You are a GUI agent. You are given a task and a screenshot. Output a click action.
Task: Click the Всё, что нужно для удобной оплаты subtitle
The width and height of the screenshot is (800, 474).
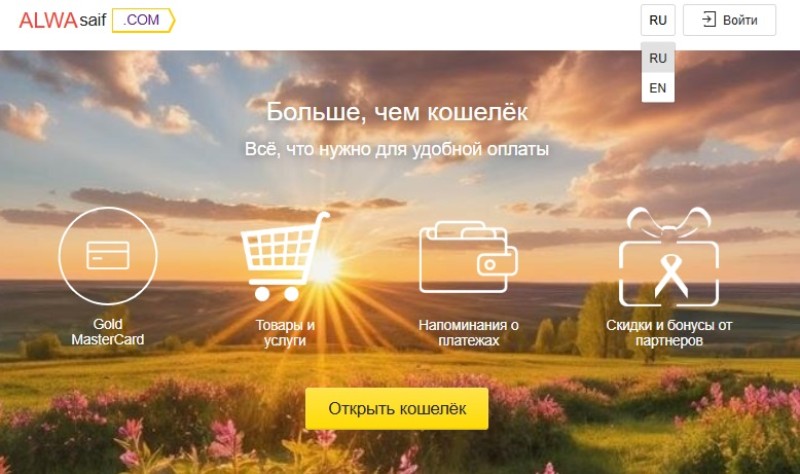pos(397,149)
